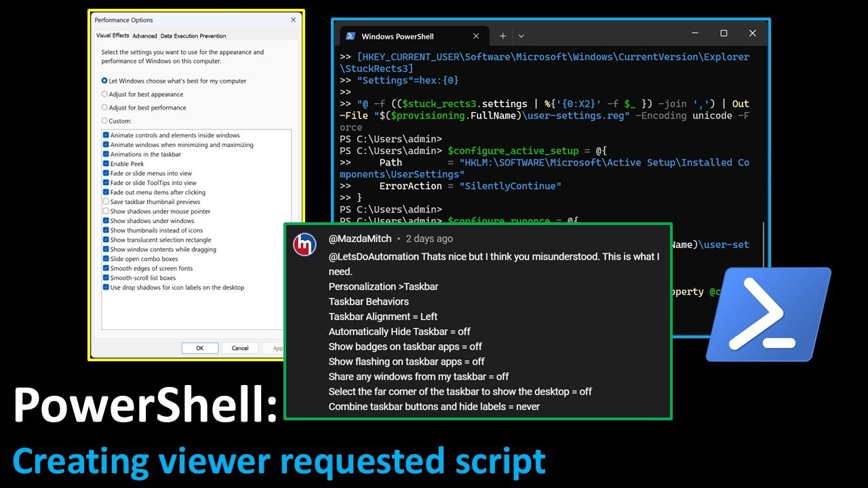Image resolution: width=868 pixels, height=488 pixels.
Task: Close the Windows PowerShell window
Action: [x=752, y=33]
